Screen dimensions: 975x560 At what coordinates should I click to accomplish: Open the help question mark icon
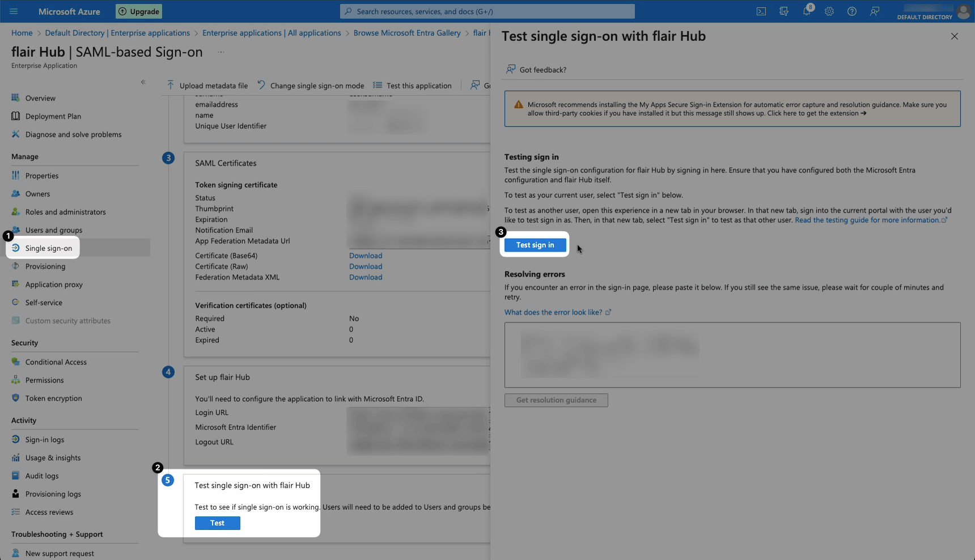(x=852, y=11)
